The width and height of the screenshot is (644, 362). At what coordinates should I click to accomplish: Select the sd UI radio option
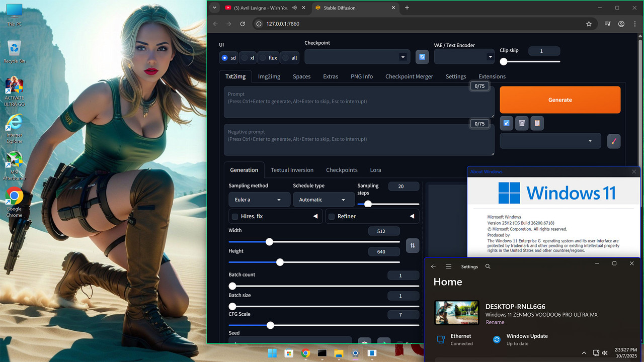228,58
